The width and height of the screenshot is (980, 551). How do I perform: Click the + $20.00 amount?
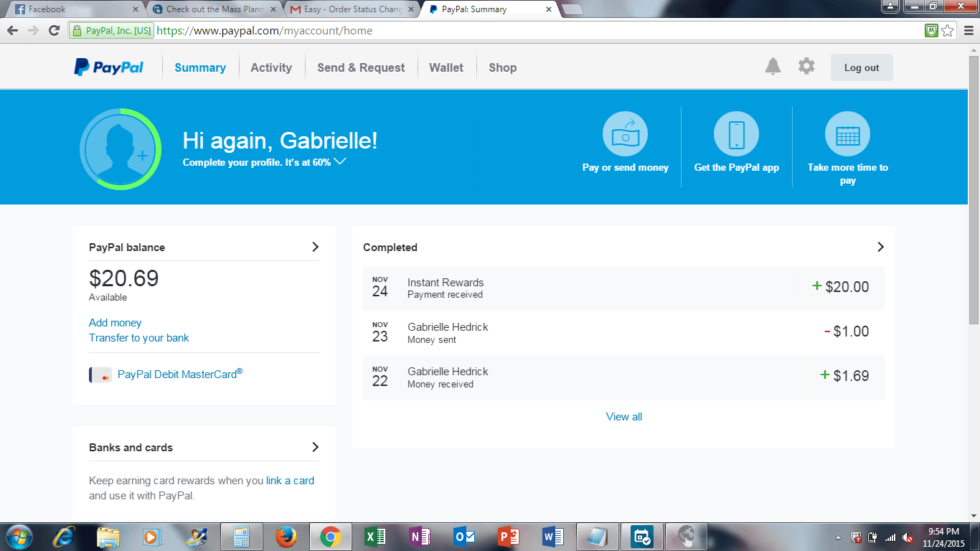[x=840, y=287]
